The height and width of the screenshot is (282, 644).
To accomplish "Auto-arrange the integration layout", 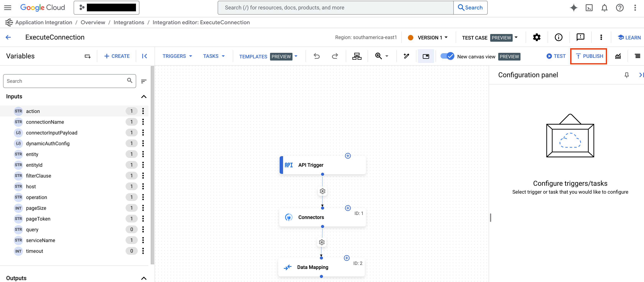I will pos(357,56).
